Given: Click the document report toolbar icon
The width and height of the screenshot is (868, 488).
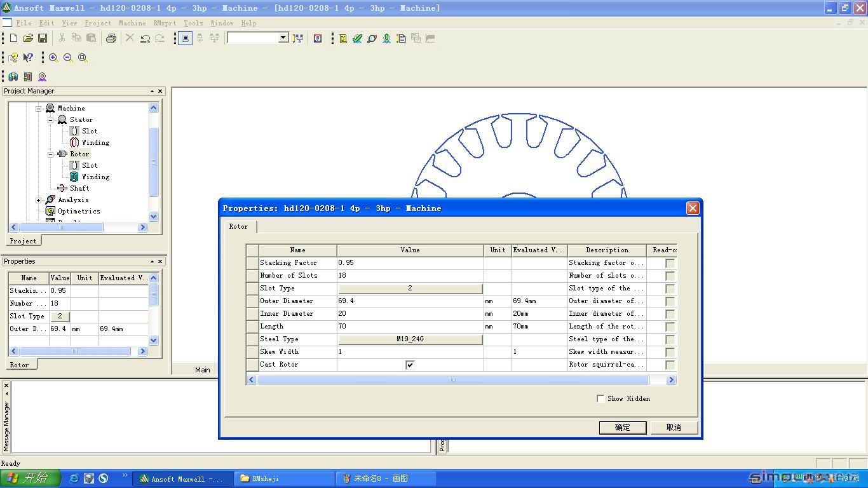Looking at the screenshot, I should pyautogui.click(x=401, y=38).
